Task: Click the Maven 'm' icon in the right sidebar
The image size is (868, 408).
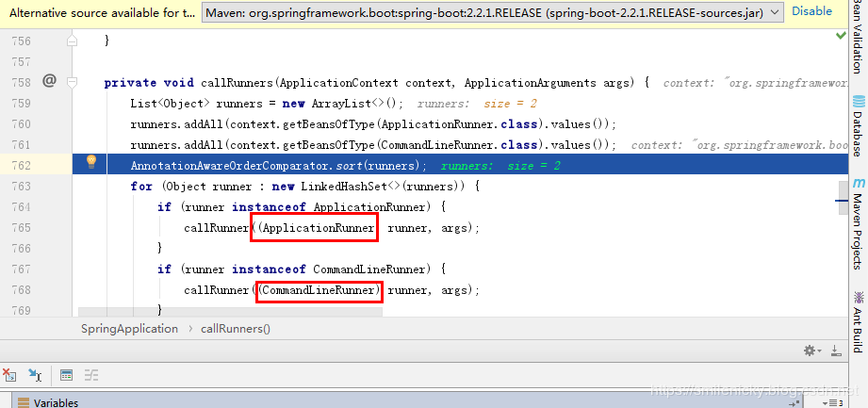Action: pos(859,183)
